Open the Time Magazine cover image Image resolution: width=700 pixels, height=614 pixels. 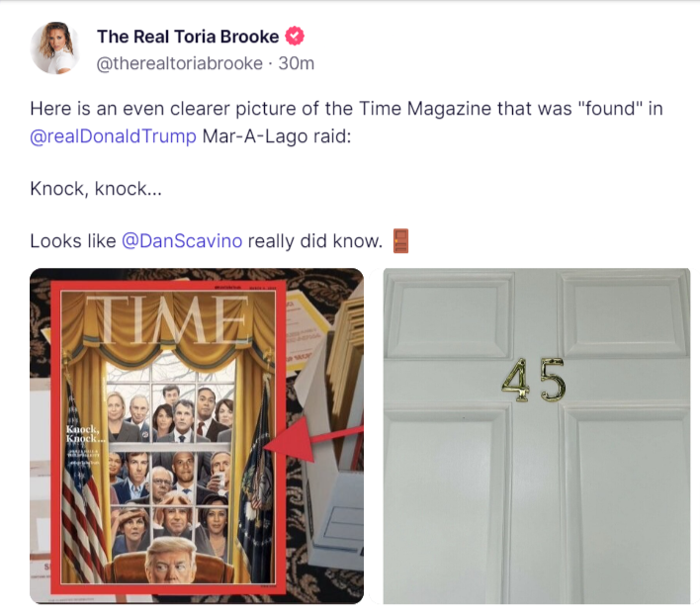(x=197, y=436)
